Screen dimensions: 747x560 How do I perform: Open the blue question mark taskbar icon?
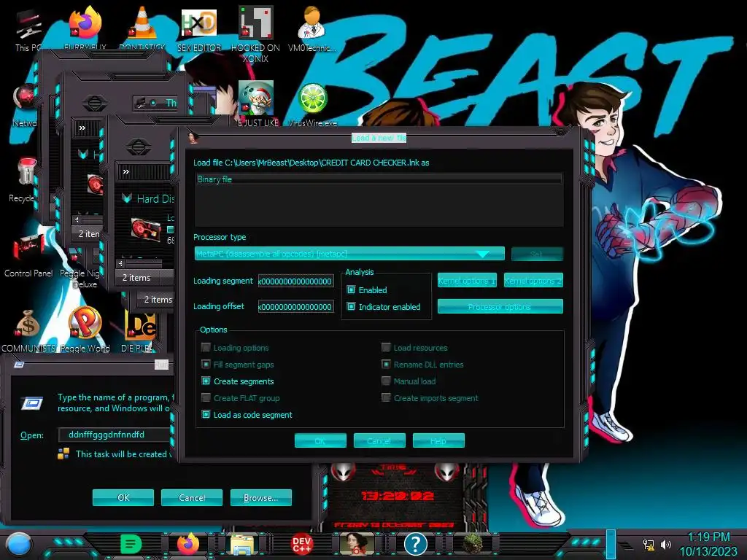[415, 544]
